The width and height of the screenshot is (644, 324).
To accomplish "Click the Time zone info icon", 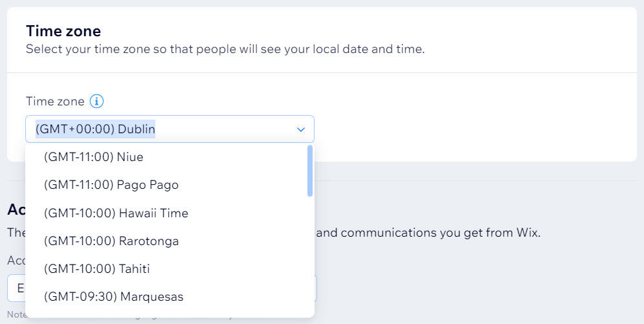I will tap(96, 101).
